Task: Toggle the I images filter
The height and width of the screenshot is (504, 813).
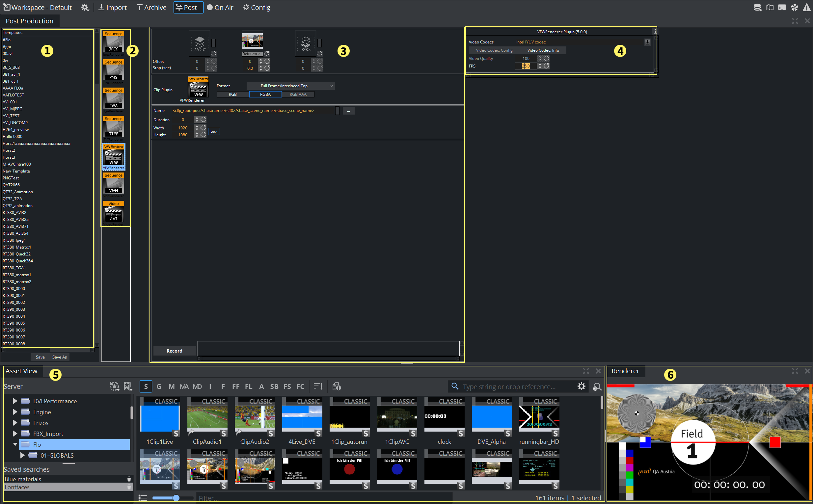Action: pyautogui.click(x=210, y=386)
